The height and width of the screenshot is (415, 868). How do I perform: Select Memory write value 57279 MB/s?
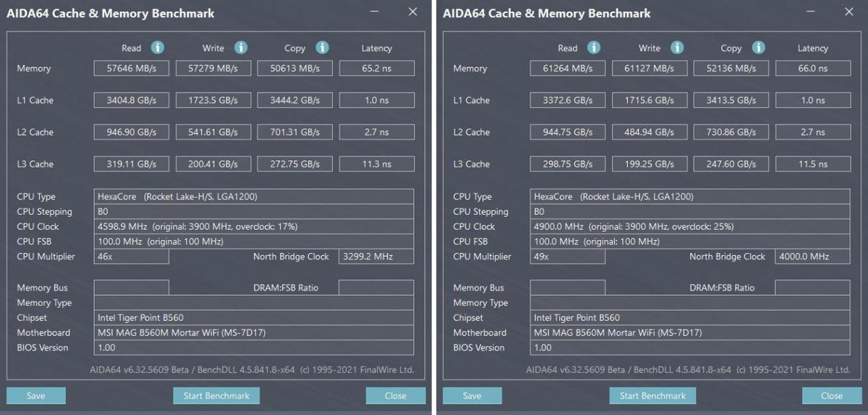click(x=213, y=68)
